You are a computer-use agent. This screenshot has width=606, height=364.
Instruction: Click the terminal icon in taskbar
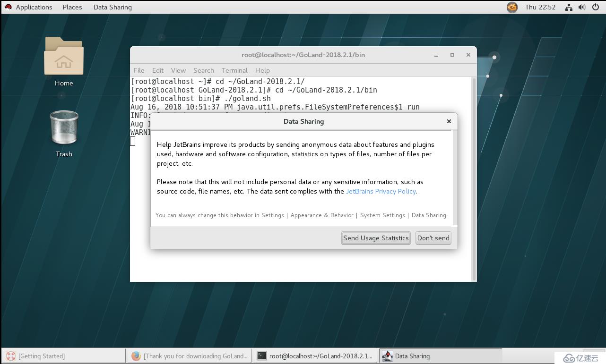coord(262,356)
